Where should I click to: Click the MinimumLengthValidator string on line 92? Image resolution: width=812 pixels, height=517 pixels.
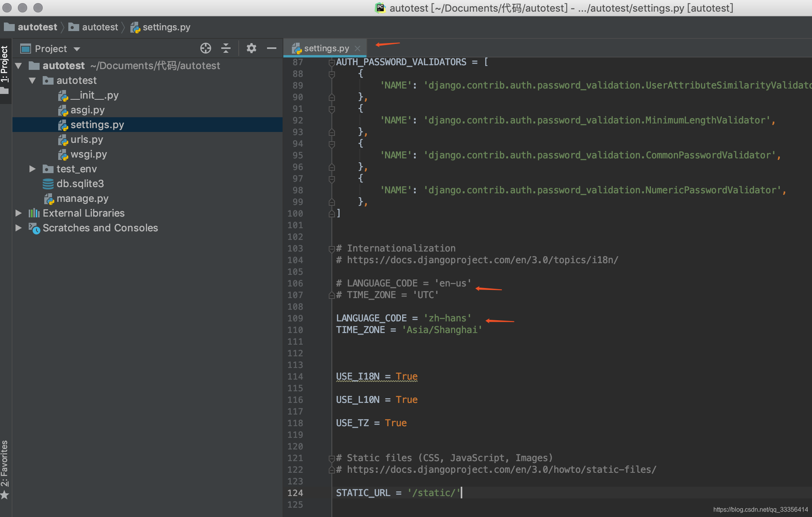[597, 120]
